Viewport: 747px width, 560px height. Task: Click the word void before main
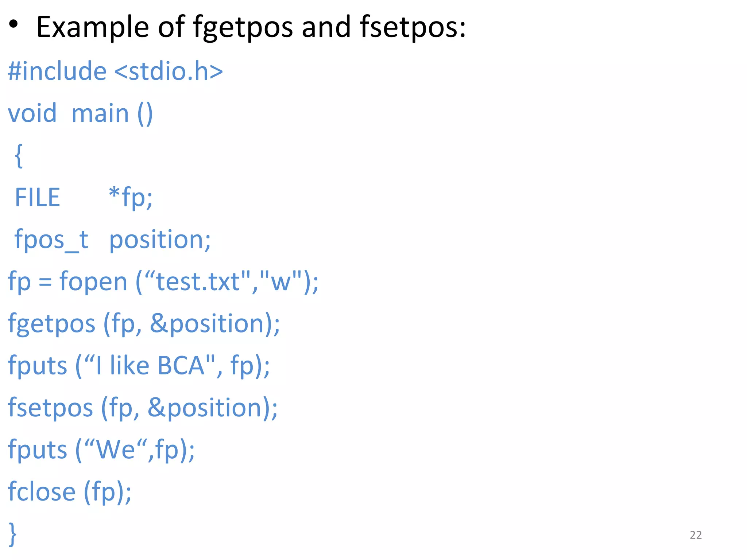coord(32,113)
